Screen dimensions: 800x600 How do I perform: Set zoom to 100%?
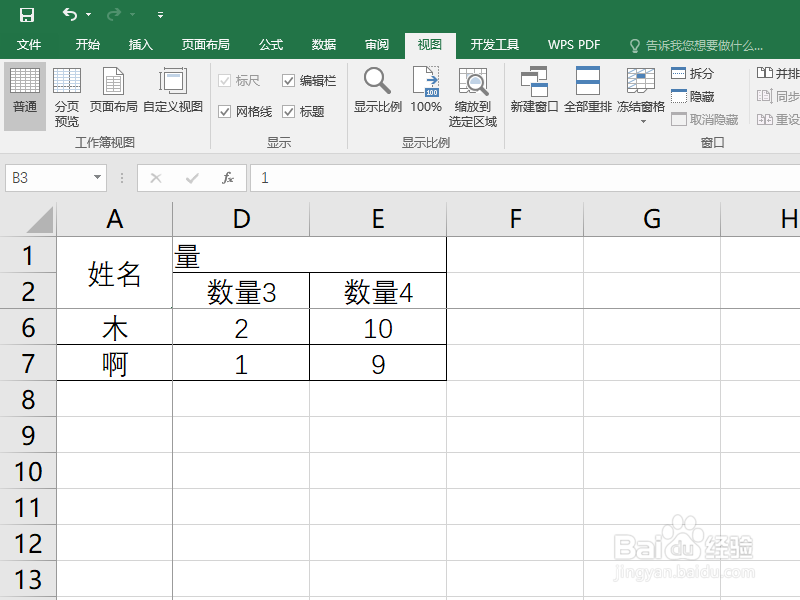coord(426,90)
